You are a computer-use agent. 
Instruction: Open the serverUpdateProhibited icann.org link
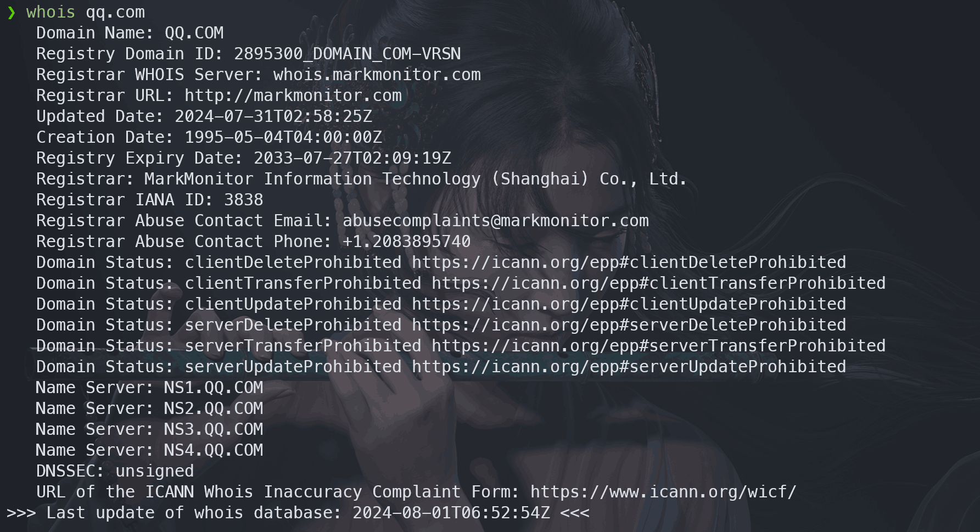[629, 367]
